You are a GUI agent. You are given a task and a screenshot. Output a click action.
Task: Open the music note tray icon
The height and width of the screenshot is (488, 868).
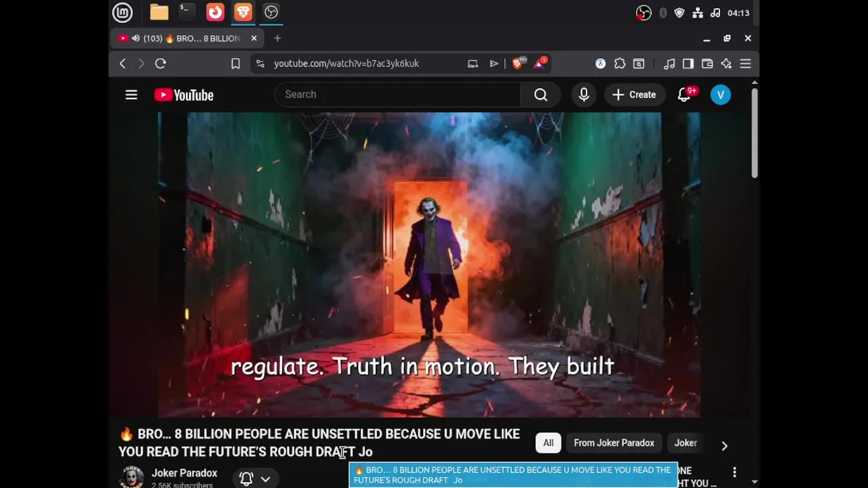(x=715, y=13)
